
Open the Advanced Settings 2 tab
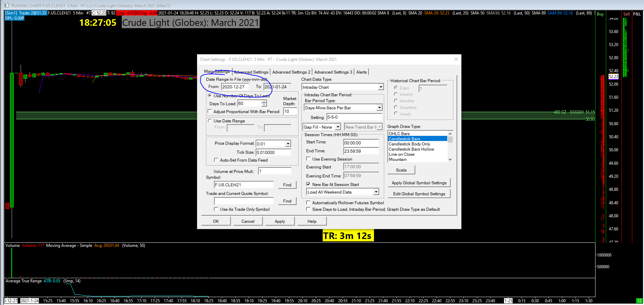click(291, 72)
